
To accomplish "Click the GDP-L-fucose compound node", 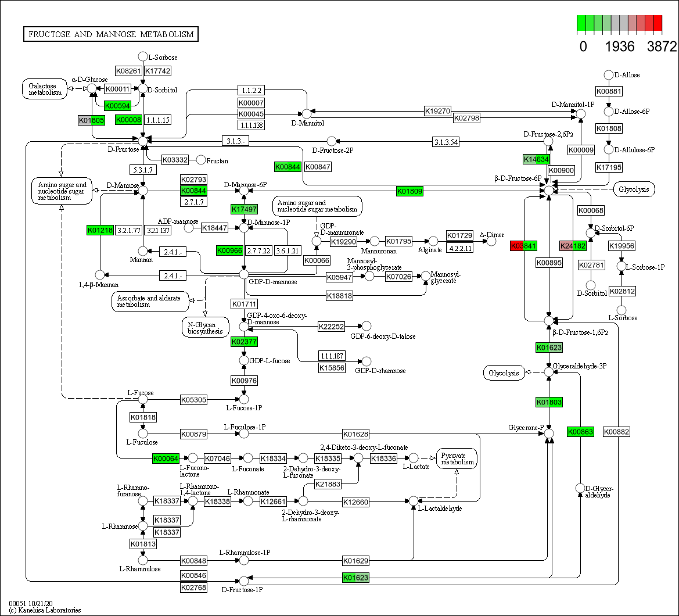I will tap(244, 360).
